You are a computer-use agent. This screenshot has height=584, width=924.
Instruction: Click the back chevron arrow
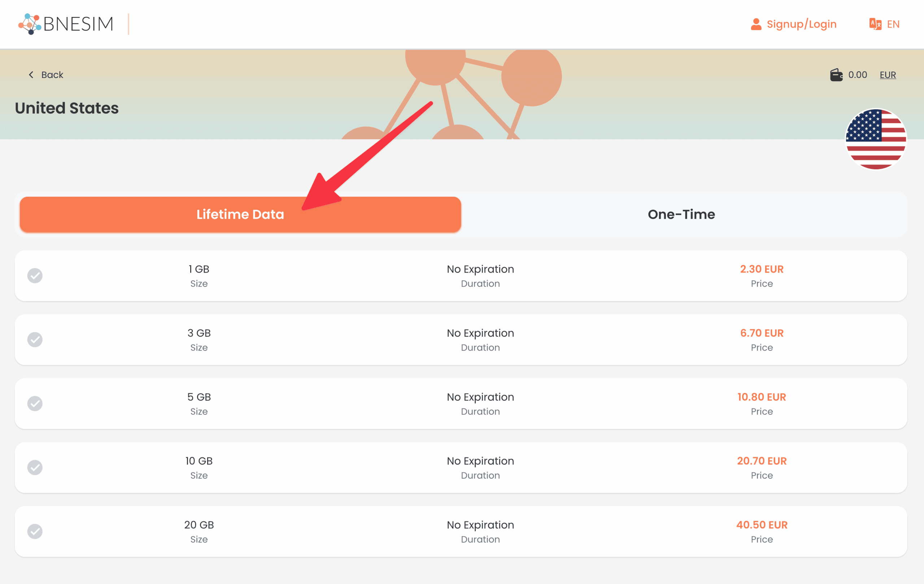(31, 75)
